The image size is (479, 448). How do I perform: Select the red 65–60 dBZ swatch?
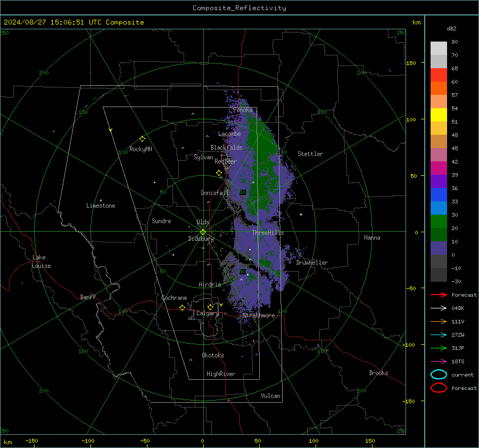tap(439, 75)
